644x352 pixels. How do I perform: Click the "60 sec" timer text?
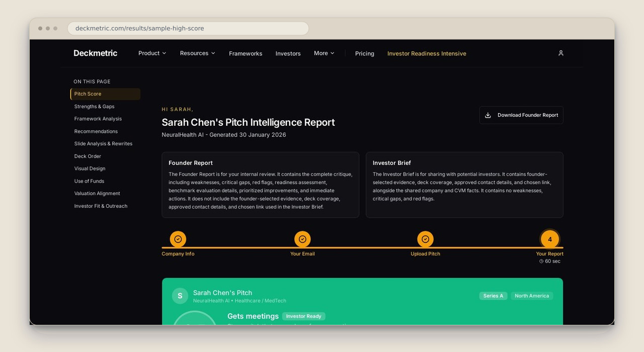pos(552,261)
